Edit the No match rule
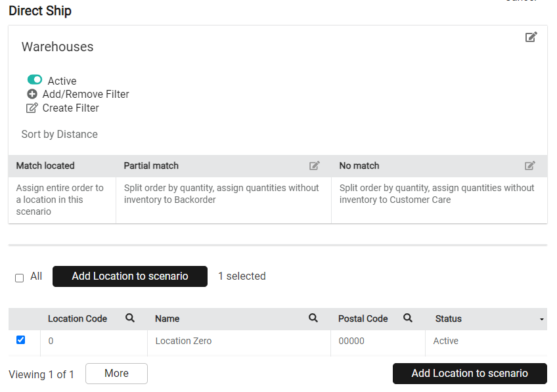 click(530, 165)
